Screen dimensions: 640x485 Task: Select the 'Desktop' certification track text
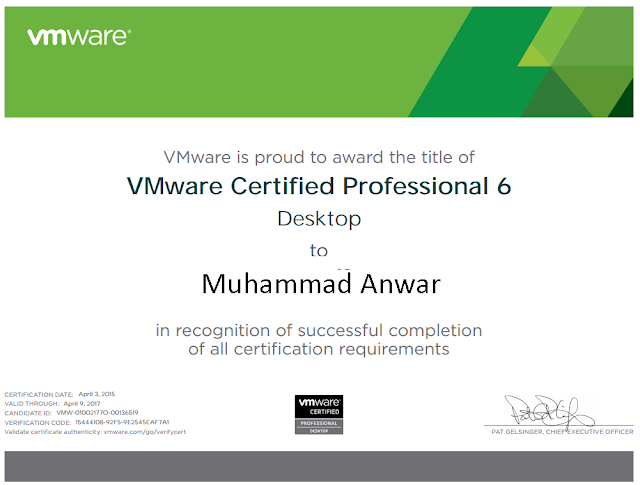(x=319, y=219)
